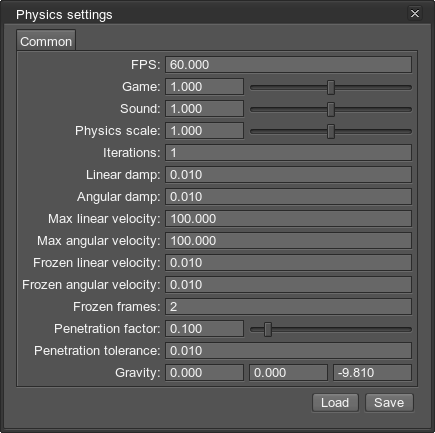This screenshot has width=435, height=433.
Task: Click the Frozen linear velocity field
Action: [x=288, y=263]
